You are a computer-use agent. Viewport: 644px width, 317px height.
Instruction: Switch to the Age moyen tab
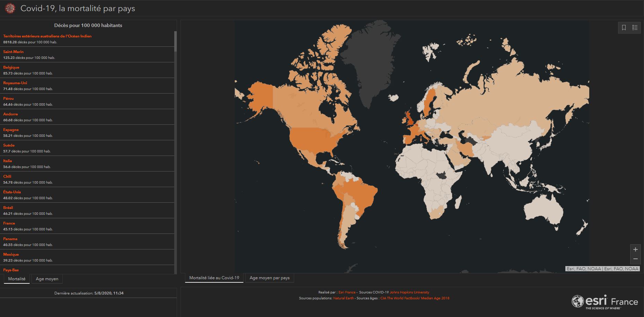pyautogui.click(x=47, y=279)
